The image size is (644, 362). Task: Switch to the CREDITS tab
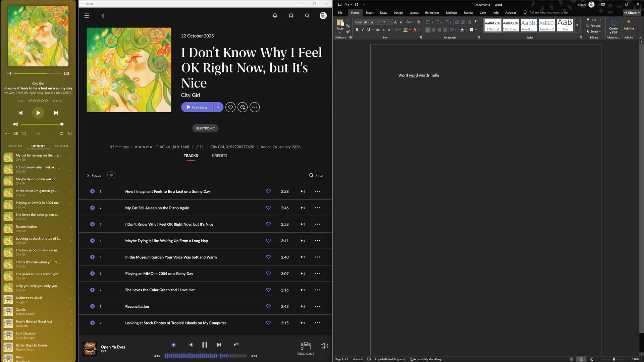point(219,156)
